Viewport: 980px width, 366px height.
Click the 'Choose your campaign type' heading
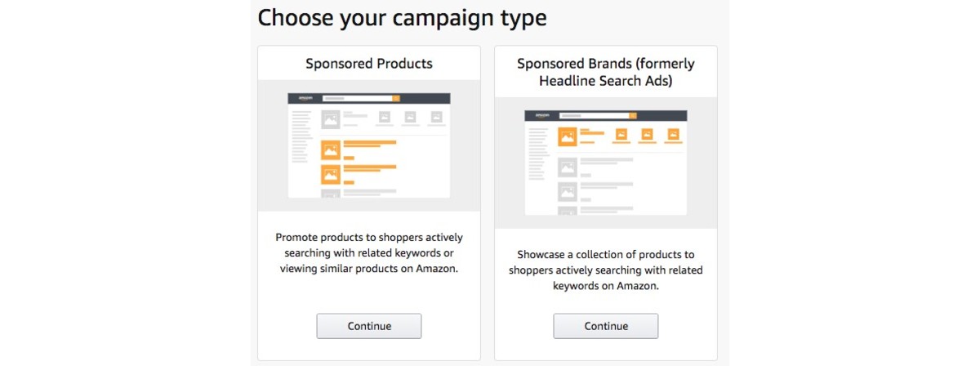402,18
